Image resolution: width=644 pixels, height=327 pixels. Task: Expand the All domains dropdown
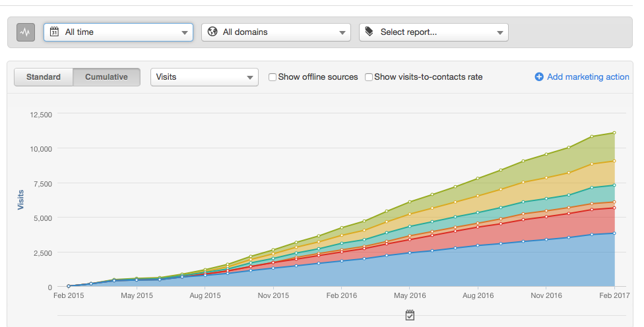tap(276, 32)
